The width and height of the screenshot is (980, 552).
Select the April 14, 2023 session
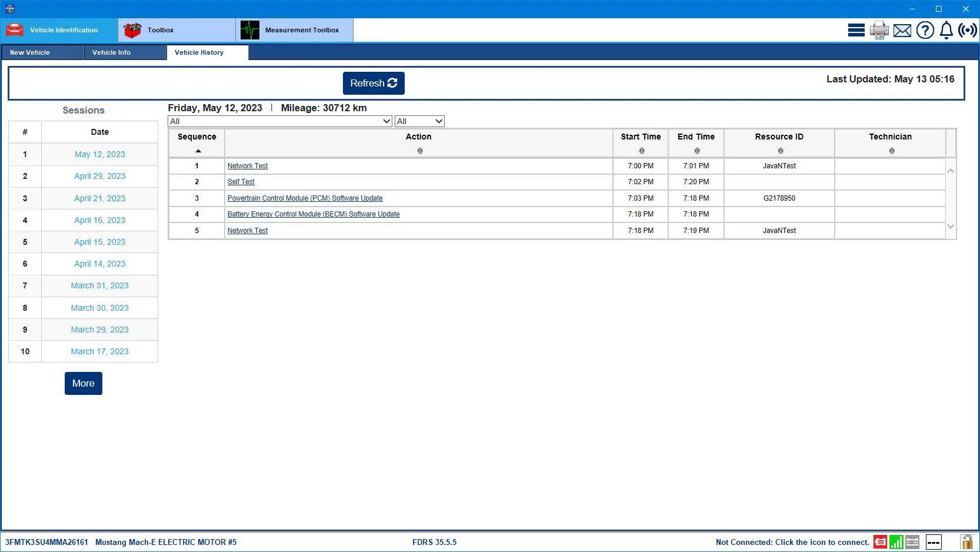tap(100, 264)
